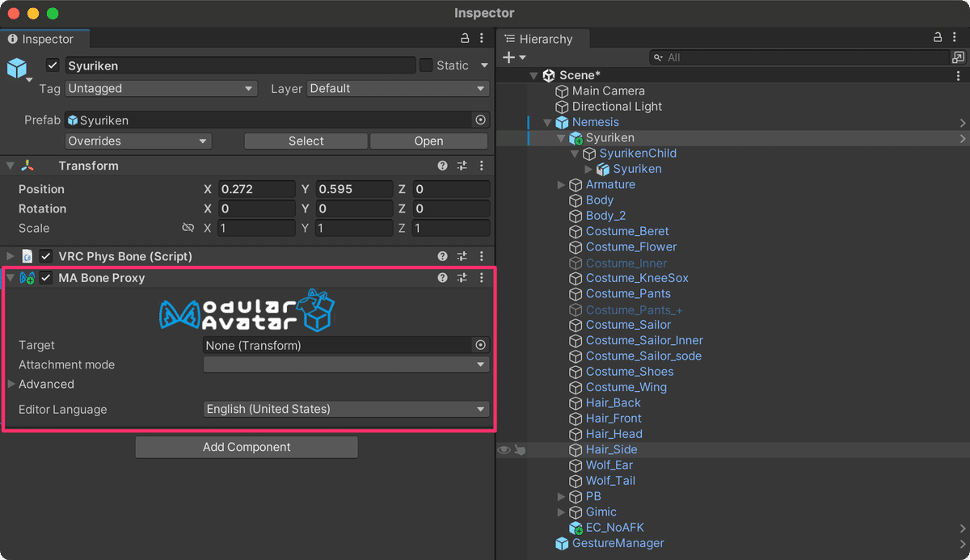
Task: Click the Add Component button
Action: [x=247, y=447]
